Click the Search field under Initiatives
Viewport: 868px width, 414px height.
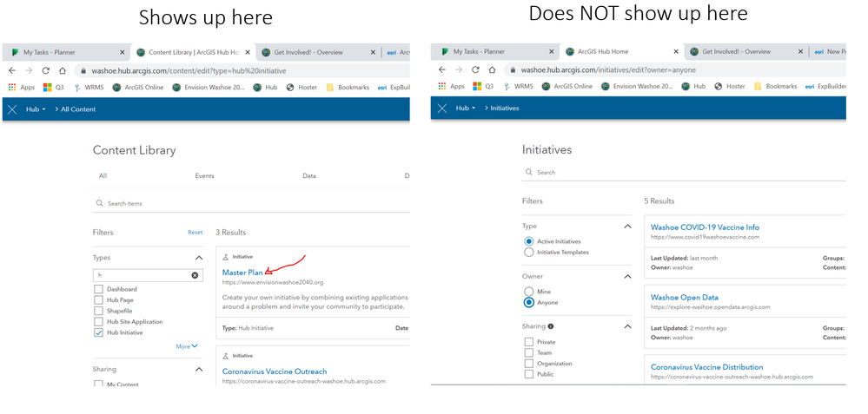pyautogui.click(x=684, y=173)
